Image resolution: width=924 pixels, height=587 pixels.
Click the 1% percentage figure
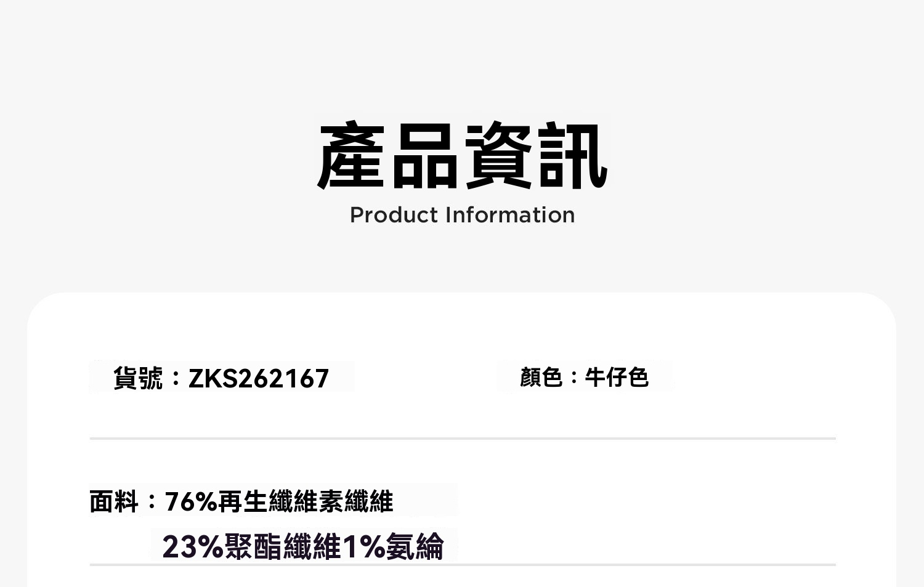pos(363,546)
